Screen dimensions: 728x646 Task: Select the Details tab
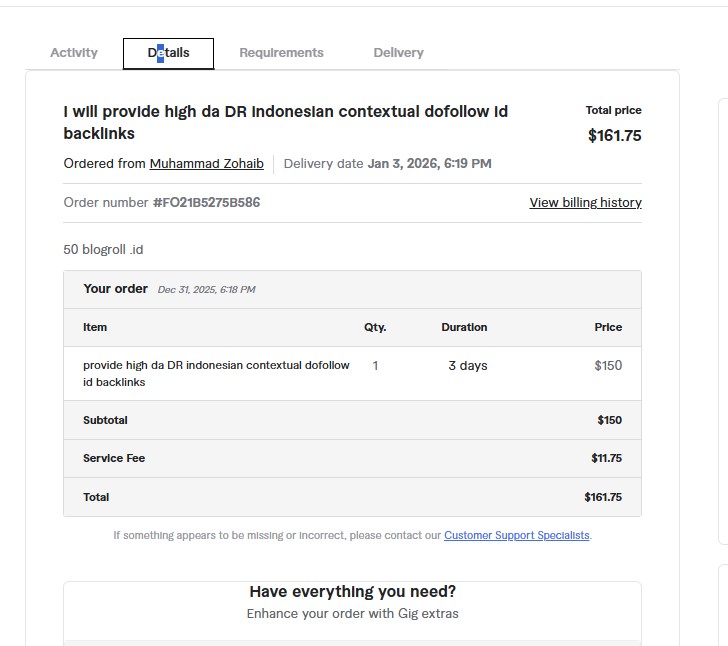tap(168, 53)
